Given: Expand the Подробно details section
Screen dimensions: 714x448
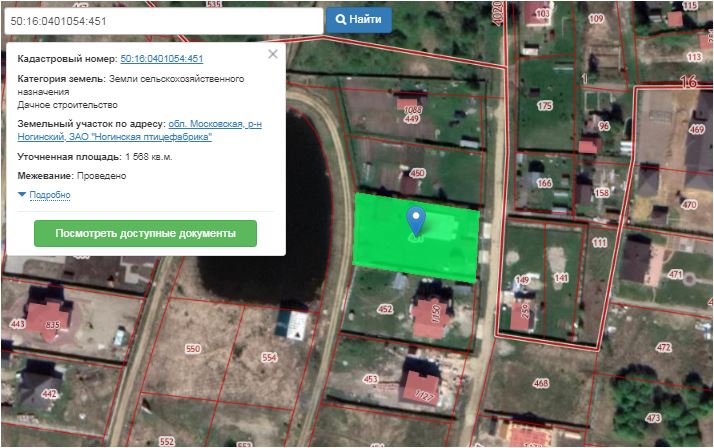Looking at the screenshot, I should 49,194.
